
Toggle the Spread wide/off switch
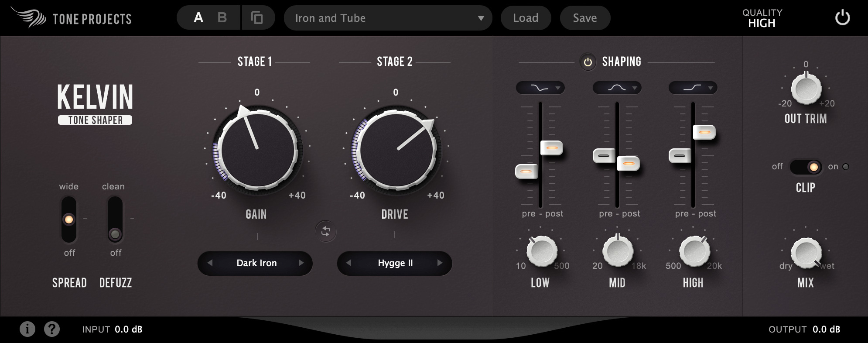point(69,220)
